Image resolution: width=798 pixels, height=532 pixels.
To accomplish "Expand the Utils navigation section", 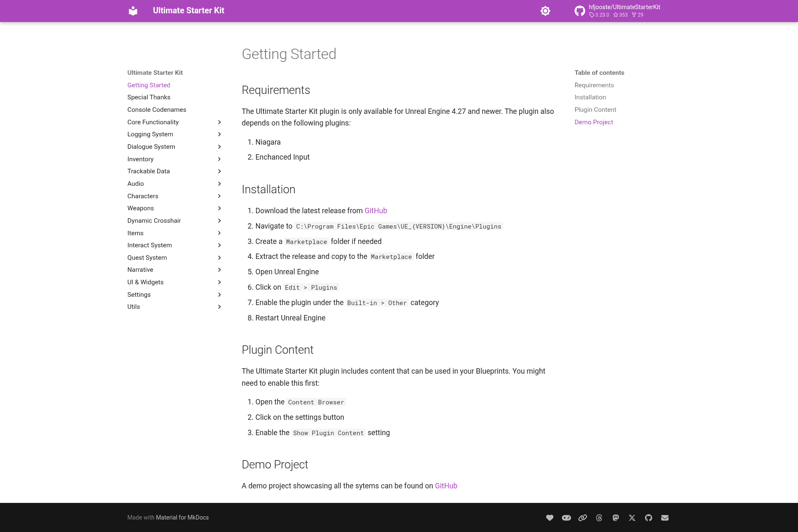I will (175, 307).
